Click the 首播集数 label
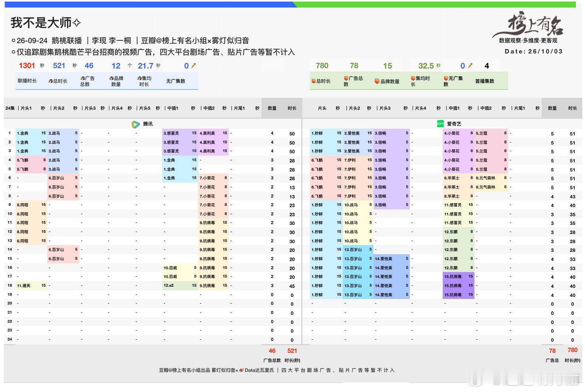Image resolution: width=585 pixels, height=392 pixels. [485, 81]
